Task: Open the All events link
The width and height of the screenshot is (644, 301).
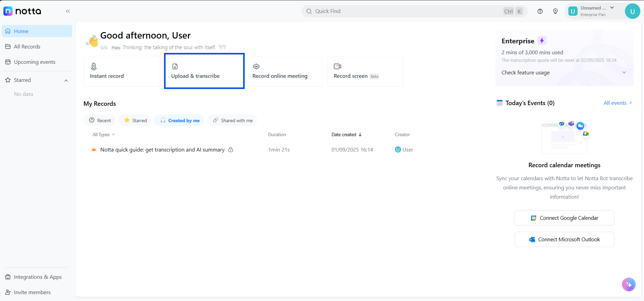Action: click(618, 103)
